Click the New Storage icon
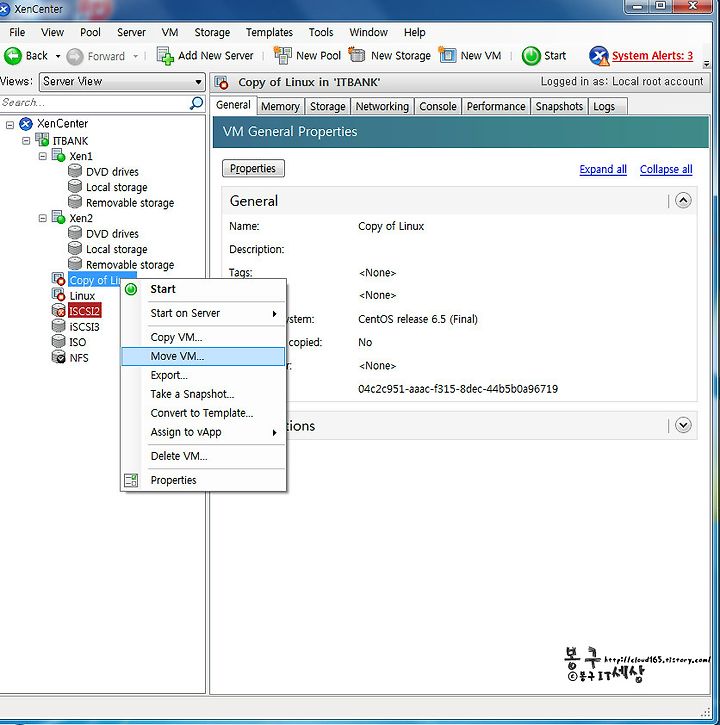The height and width of the screenshot is (725, 720). coord(357,55)
